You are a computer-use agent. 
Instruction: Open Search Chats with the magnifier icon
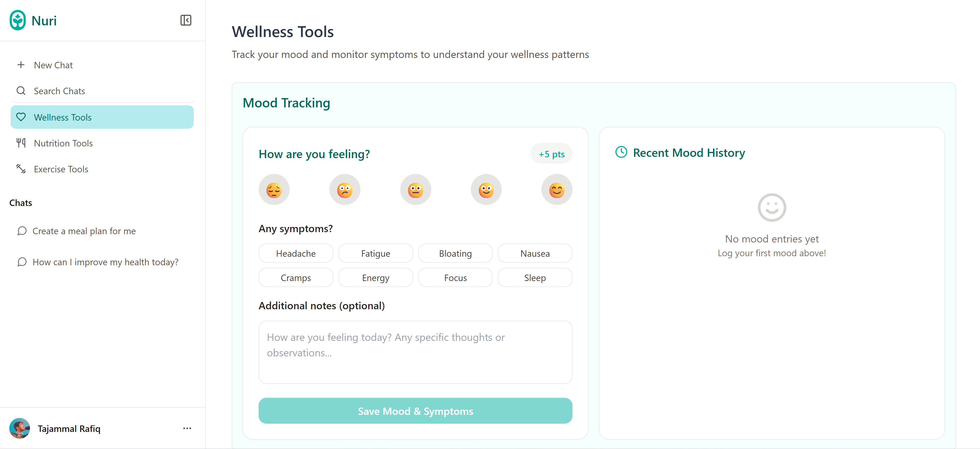tap(21, 91)
